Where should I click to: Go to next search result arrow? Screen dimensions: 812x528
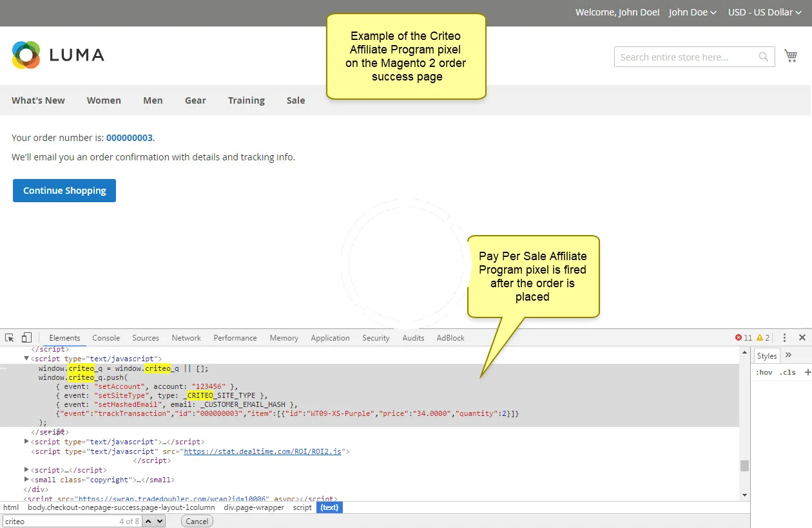click(159, 521)
